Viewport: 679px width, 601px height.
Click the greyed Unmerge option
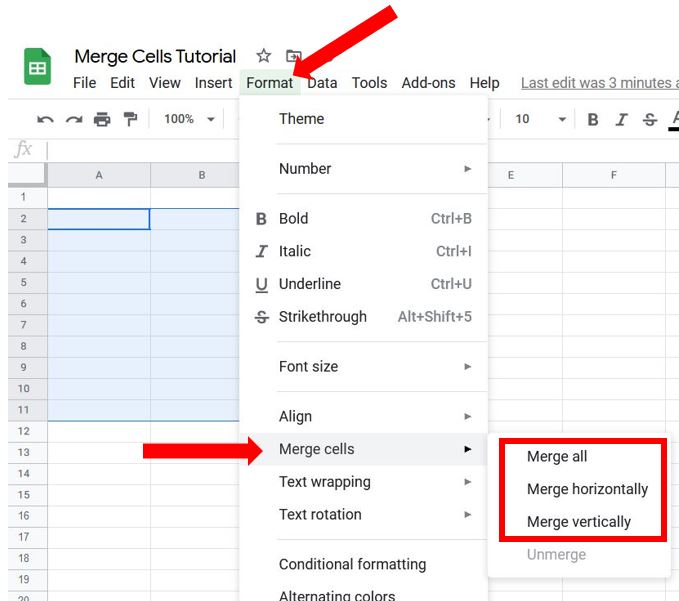click(579, 555)
